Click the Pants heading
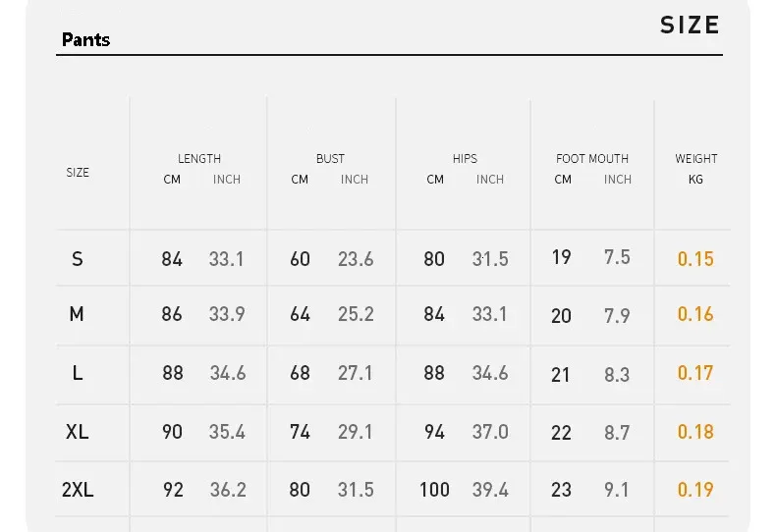The height and width of the screenshot is (532, 776). pyautogui.click(x=85, y=40)
